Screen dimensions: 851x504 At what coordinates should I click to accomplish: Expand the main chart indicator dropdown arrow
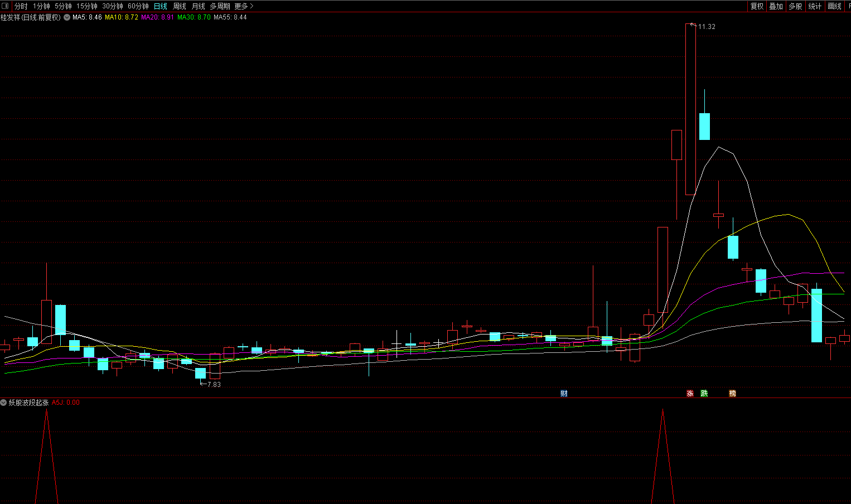pyautogui.click(x=67, y=17)
